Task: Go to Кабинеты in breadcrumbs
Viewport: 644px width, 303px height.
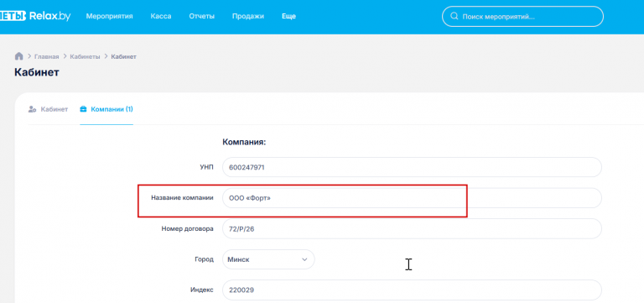Action: pos(85,57)
